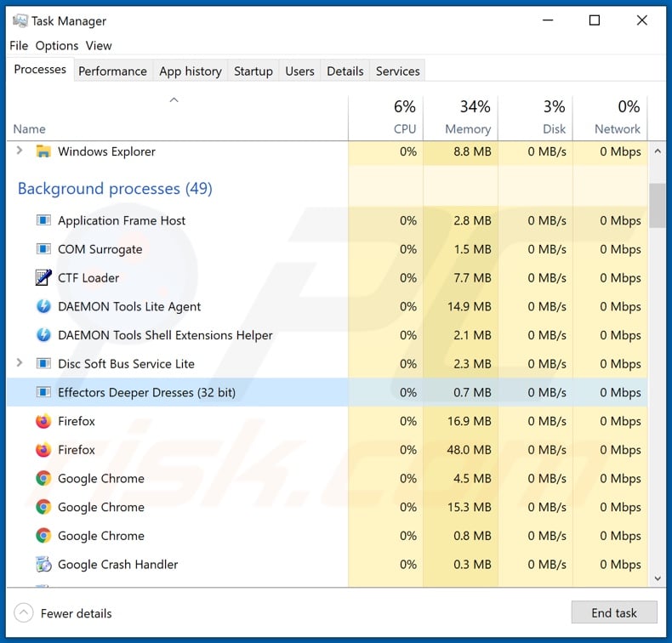The height and width of the screenshot is (643, 672).
Task: Click the DAEMON Tools Lite Agent icon
Action: click(x=43, y=306)
